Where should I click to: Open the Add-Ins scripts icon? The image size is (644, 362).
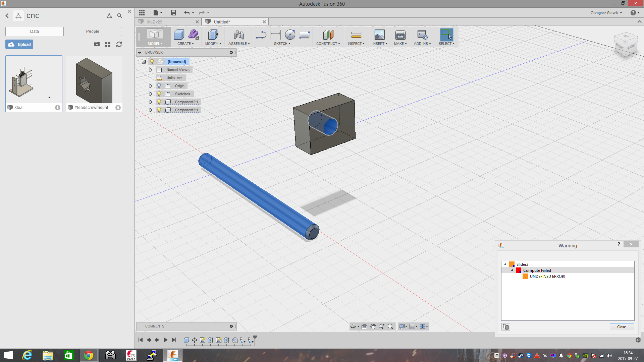tap(422, 35)
